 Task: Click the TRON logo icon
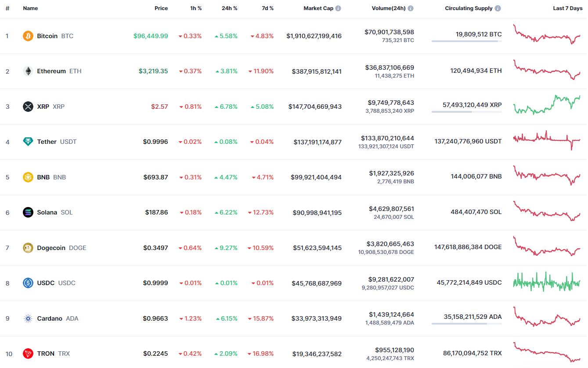pos(28,354)
